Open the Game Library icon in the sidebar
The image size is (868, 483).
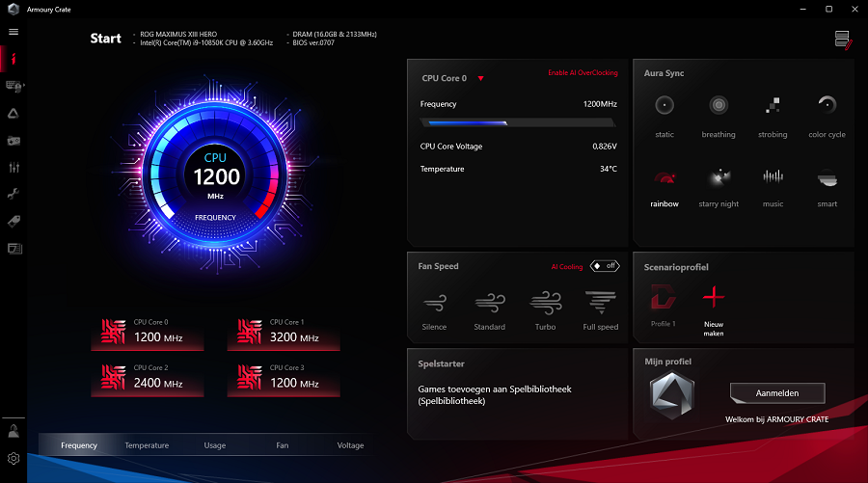coord(14,141)
